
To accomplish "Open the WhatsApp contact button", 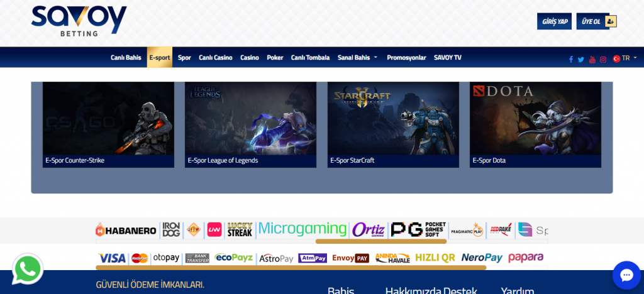I will 28,269.
